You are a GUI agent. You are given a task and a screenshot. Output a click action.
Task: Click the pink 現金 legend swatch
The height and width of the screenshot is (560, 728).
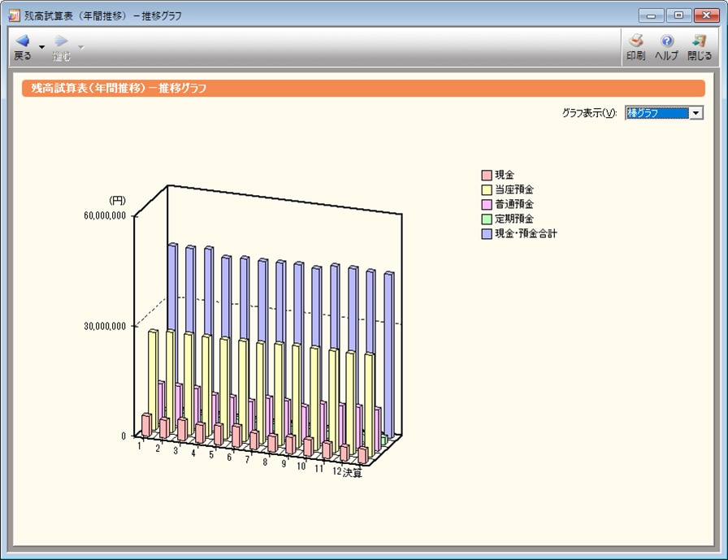(x=487, y=176)
